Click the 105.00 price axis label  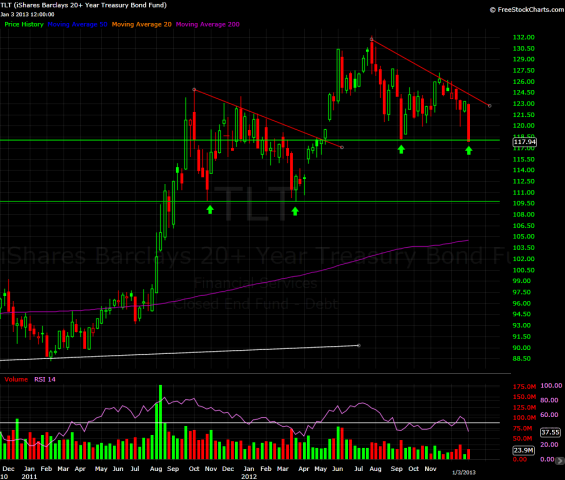[x=524, y=236]
